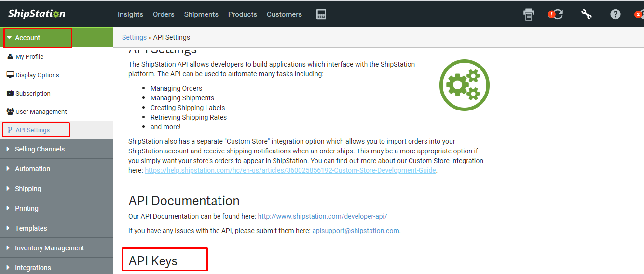Viewport: 644px width, 274px height.
Task: Open the Custom Store Development Guide link
Action: (x=290, y=170)
